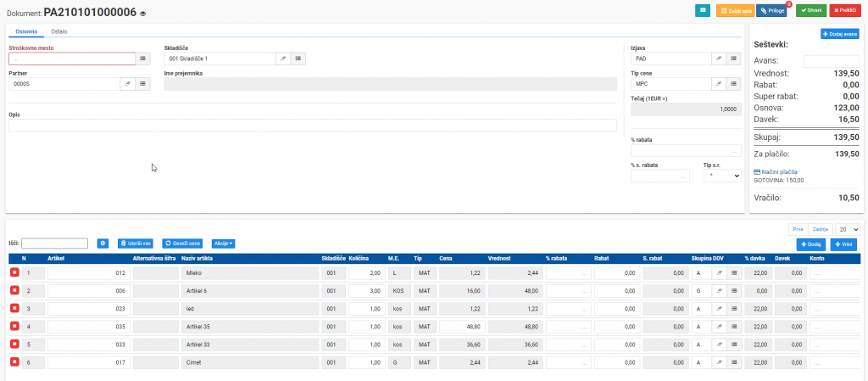Clear the Skladišče field with eraser icon
This screenshot has height=381, width=868.
point(283,59)
